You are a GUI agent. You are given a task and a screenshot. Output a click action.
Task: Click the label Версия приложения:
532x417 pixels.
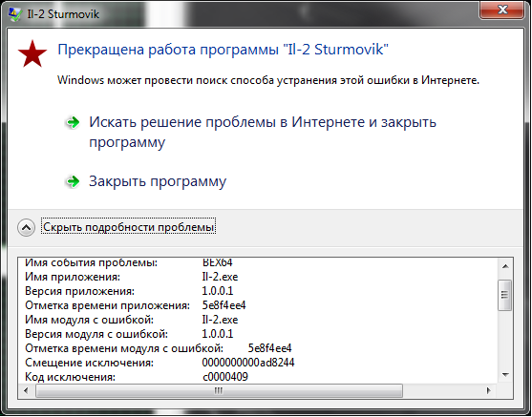pos(79,291)
